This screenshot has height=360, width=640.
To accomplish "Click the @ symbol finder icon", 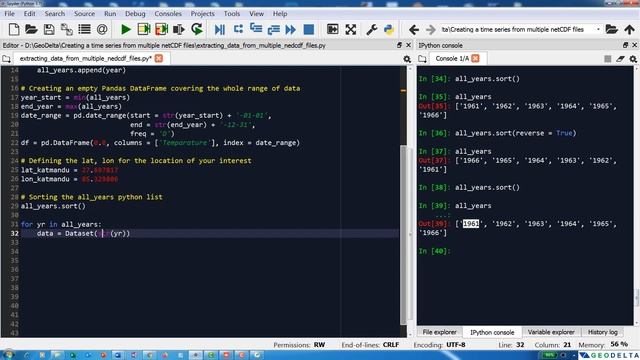I will coord(102,29).
